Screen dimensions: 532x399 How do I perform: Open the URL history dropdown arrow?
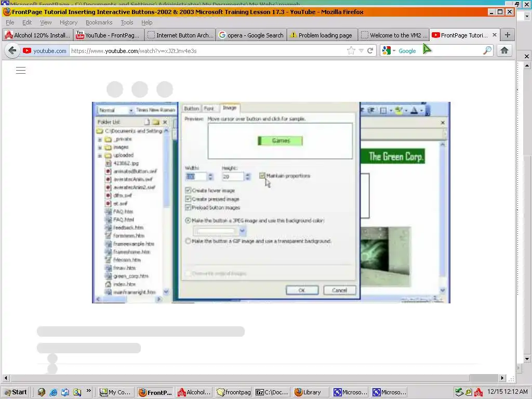[361, 51]
